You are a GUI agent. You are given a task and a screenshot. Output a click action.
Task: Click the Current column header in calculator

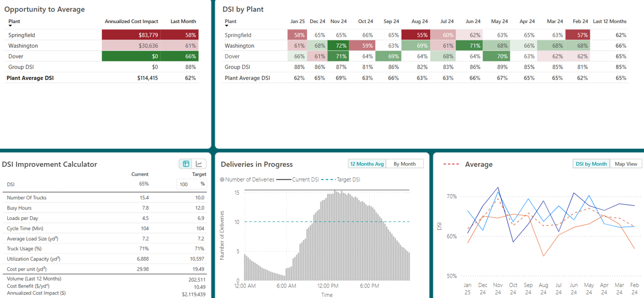pos(140,174)
